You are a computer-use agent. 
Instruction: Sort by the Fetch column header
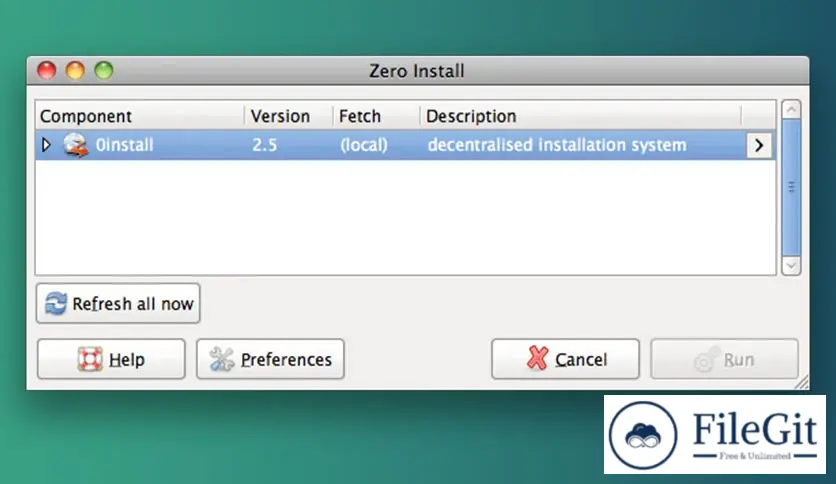(x=376, y=116)
